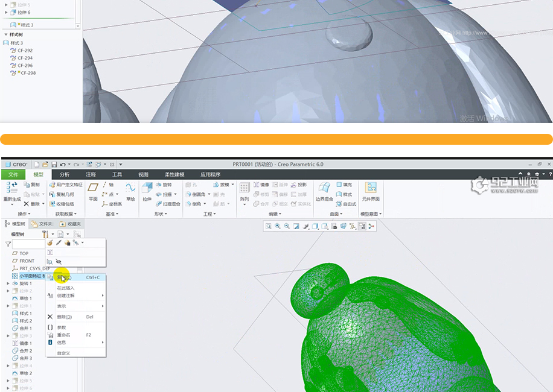553x392 pixels.
Task: Click the 镜像 (Mirror) tool in the ribbon
Action: pyautogui.click(x=261, y=185)
